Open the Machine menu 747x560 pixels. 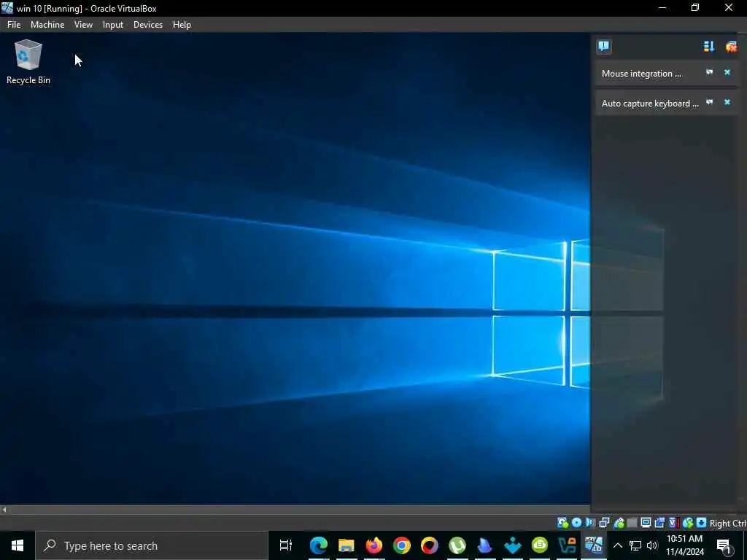47,25
